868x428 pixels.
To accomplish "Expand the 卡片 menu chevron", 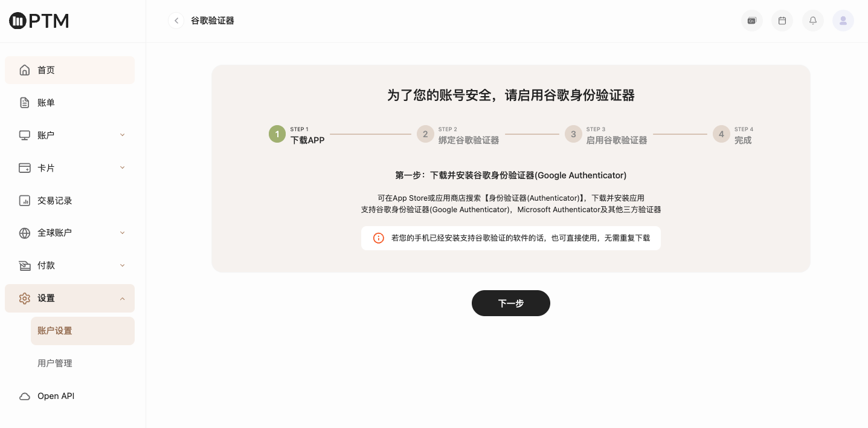I will pyautogui.click(x=123, y=167).
